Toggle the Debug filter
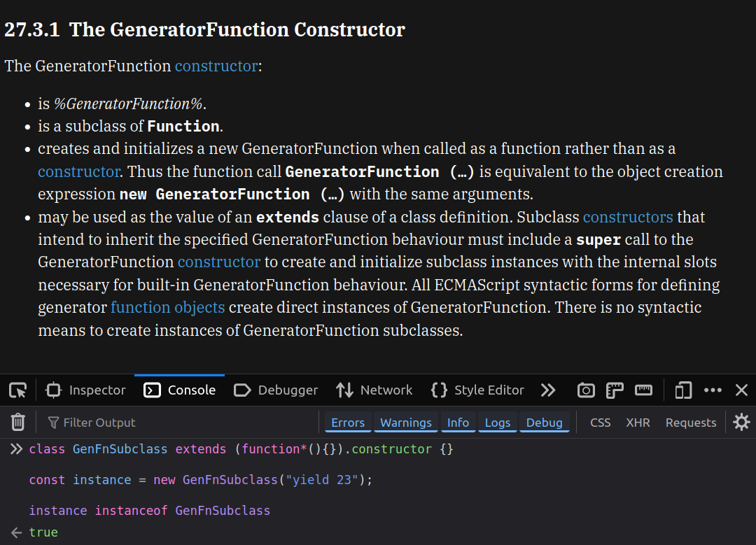Image resolution: width=756 pixels, height=545 pixels. [544, 423]
